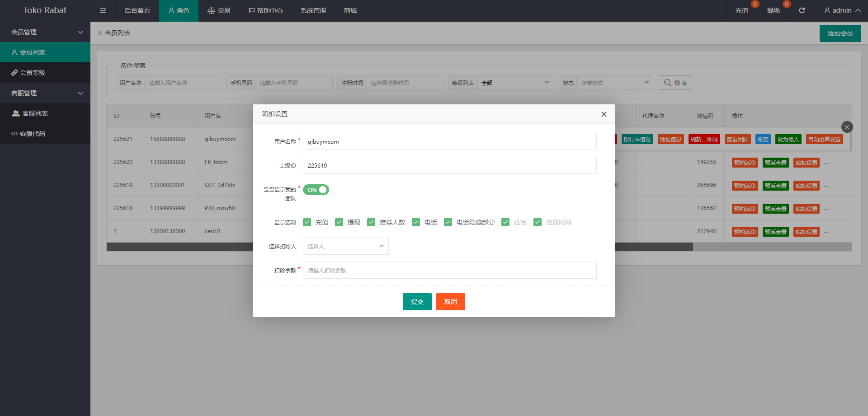This screenshot has height=416, width=868.
Task: Click the sidebar collapse hamburger icon
Action: coord(103,10)
